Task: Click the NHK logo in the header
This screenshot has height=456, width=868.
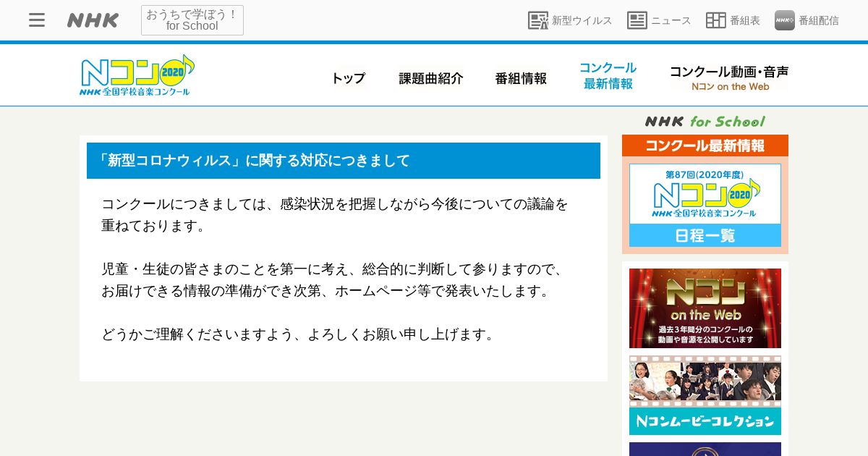Action: (93, 20)
